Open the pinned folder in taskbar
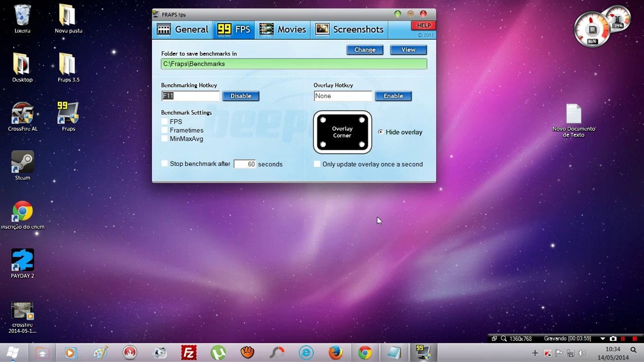644x362 pixels. pyautogui.click(x=42, y=353)
